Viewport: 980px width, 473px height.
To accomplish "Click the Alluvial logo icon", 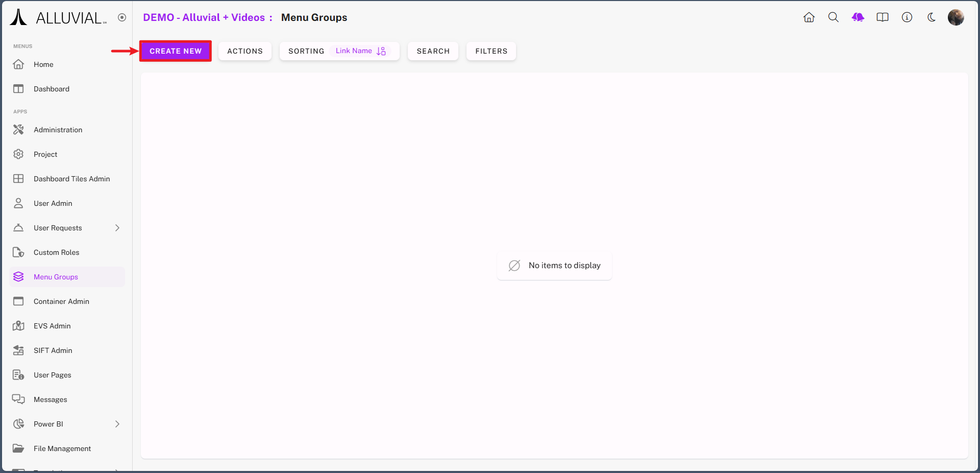I will (x=19, y=17).
